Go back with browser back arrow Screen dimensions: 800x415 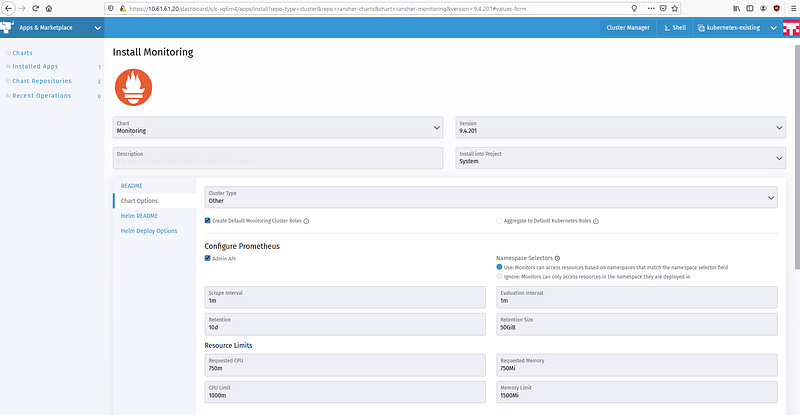9,8
